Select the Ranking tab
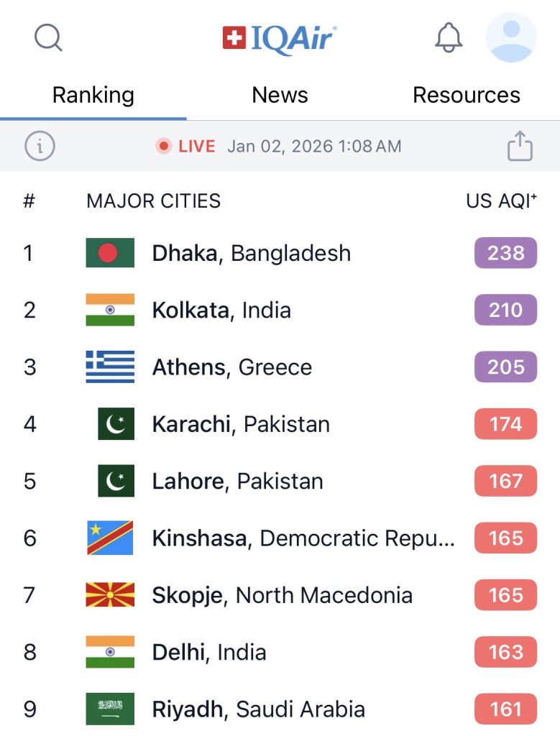This screenshot has width=560, height=736. coord(93,95)
